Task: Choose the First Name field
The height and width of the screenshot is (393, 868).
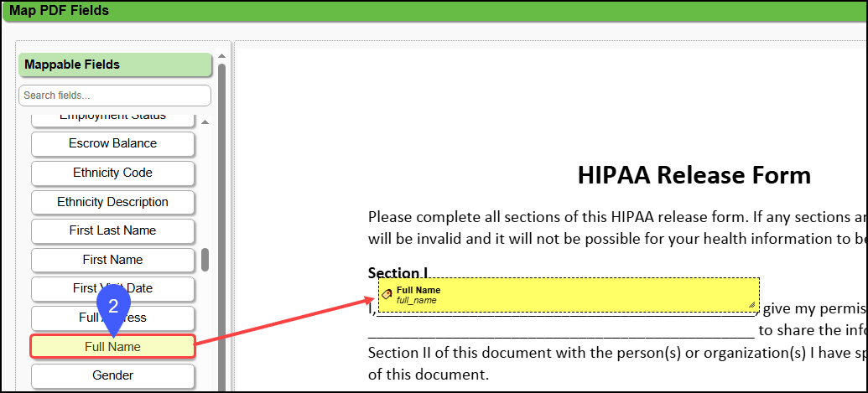Action: (x=112, y=260)
